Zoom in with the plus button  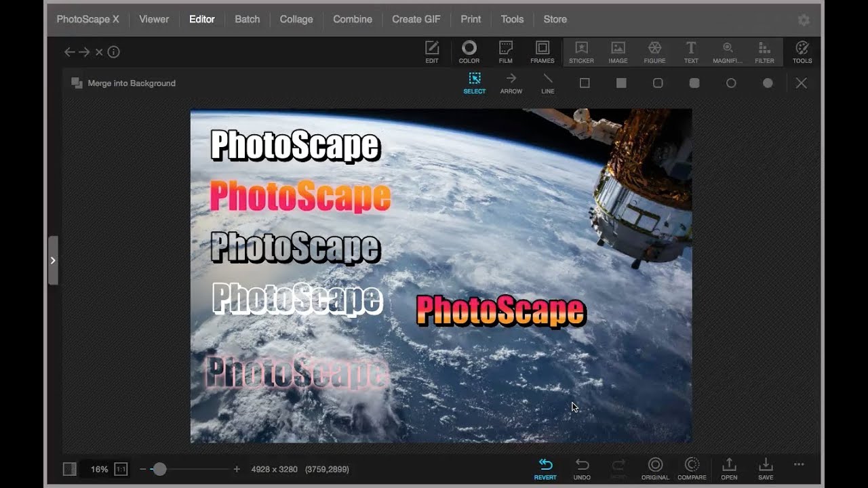237,469
